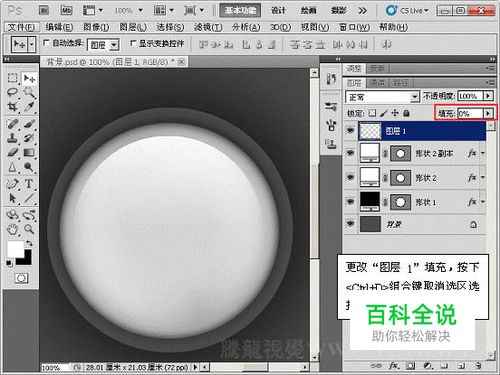This screenshot has width=500, height=375.
Task: Select the Horizontal Type tool
Action: pyautogui.click(x=29, y=184)
